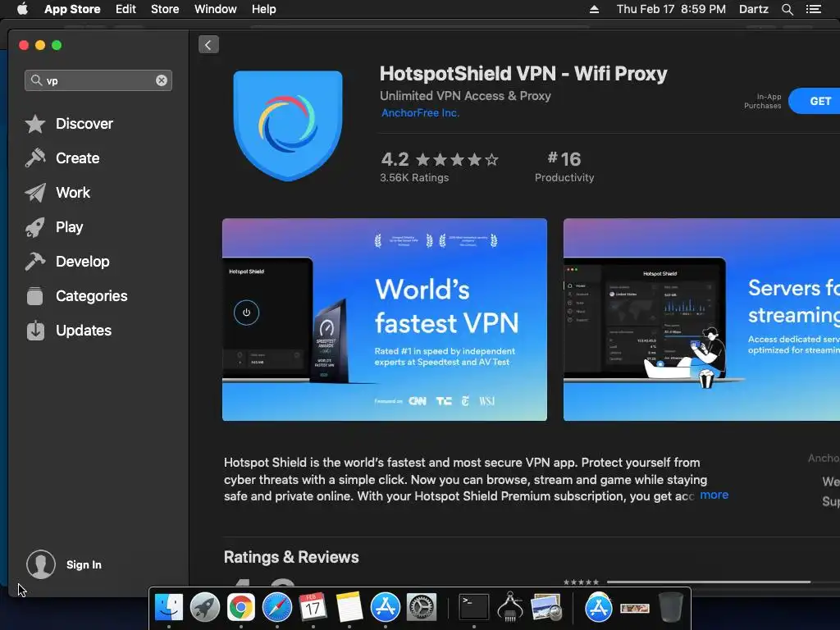840x630 pixels.
Task: Expand description with the more link
Action: pos(714,495)
